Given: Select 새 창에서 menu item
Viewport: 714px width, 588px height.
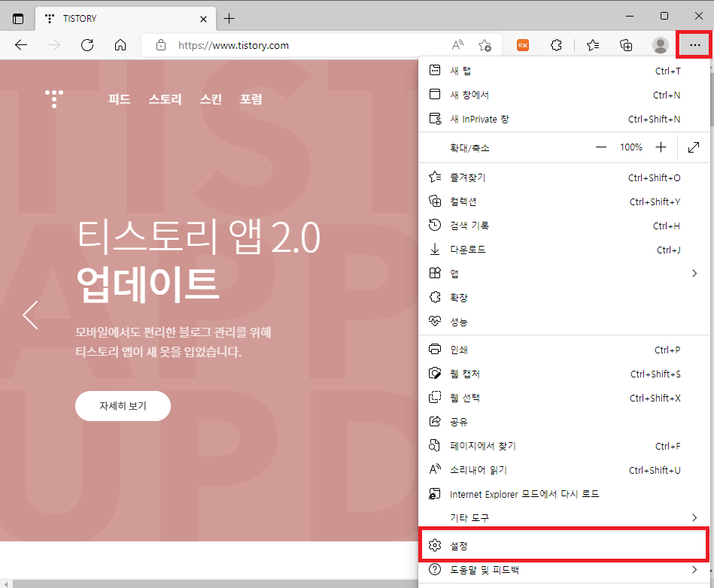Looking at the screenshot, I should (x=564, y=95).
